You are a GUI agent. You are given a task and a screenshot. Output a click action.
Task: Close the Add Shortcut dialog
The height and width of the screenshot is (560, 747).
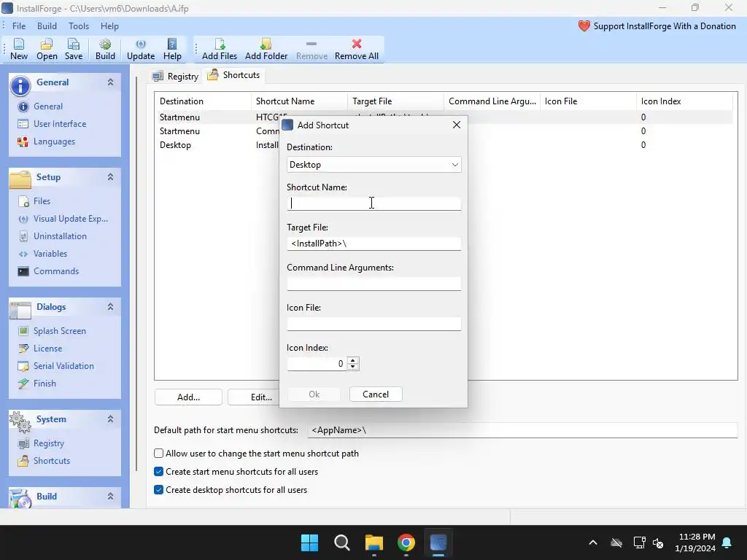(x=457, y=125)
